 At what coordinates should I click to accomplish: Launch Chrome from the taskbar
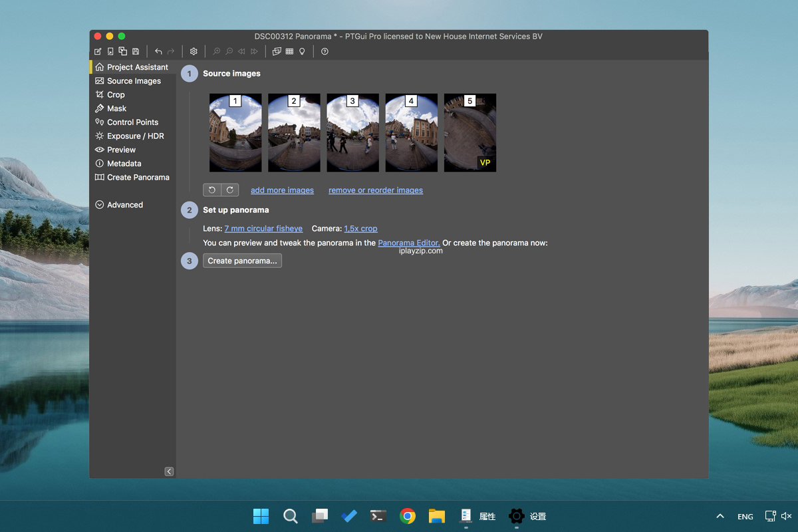(408, 516)
